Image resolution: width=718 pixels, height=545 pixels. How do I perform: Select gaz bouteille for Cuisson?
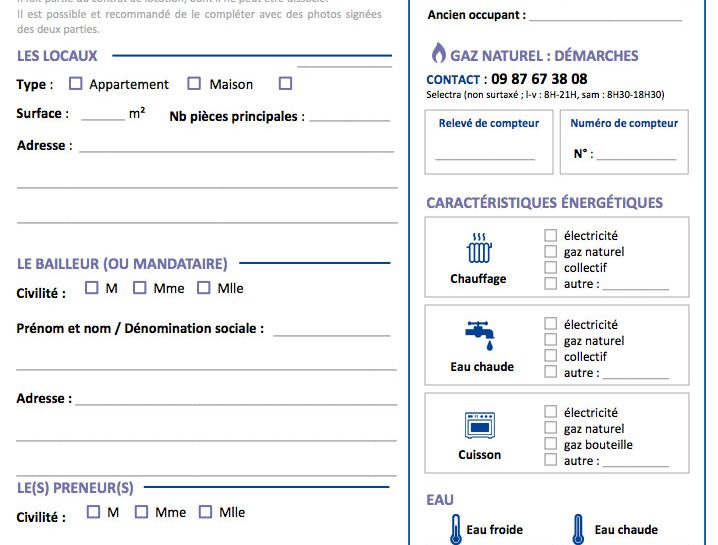pyautogui.click(x=550, y=444)
